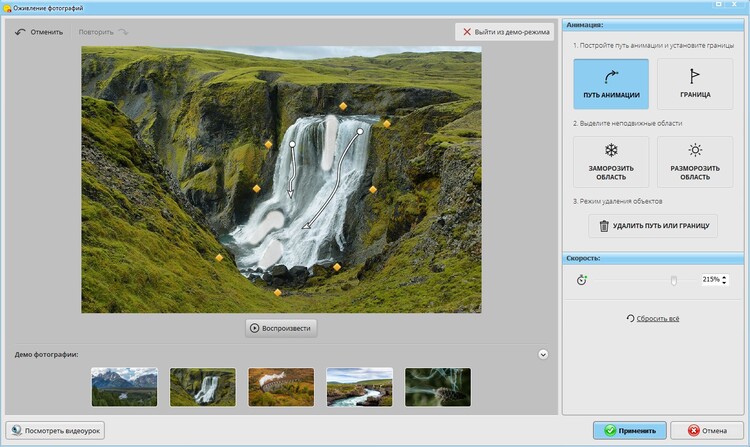The height and width of the screenshot is (447, 750).
Task: Click the trash Delete Path or Border button
Action: [652, 226]
